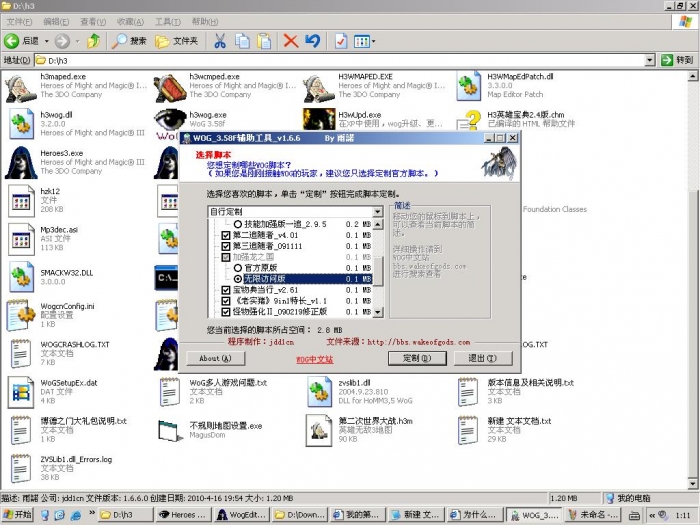Click the Forward arrow in Explorer toolbar
700x525 pixels.
tap(62, 41)
